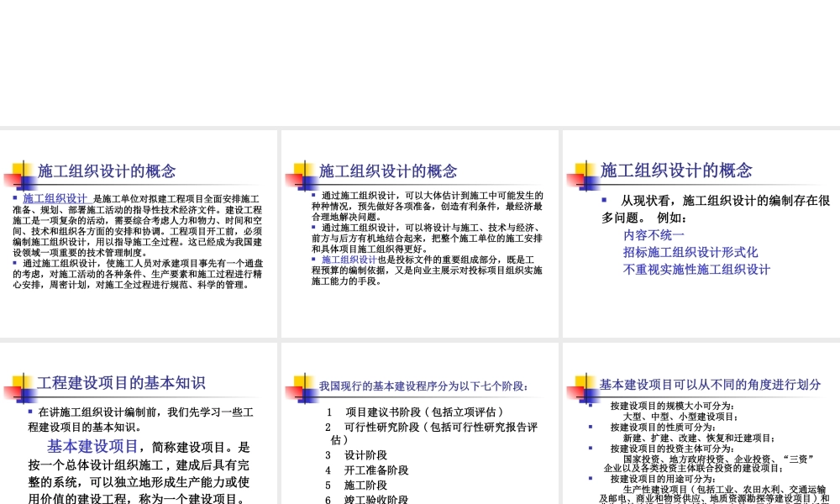This screenshot has height=504, width=840.
Task: Click list item 5 施工阶段
Action: (x=355, y=485)
